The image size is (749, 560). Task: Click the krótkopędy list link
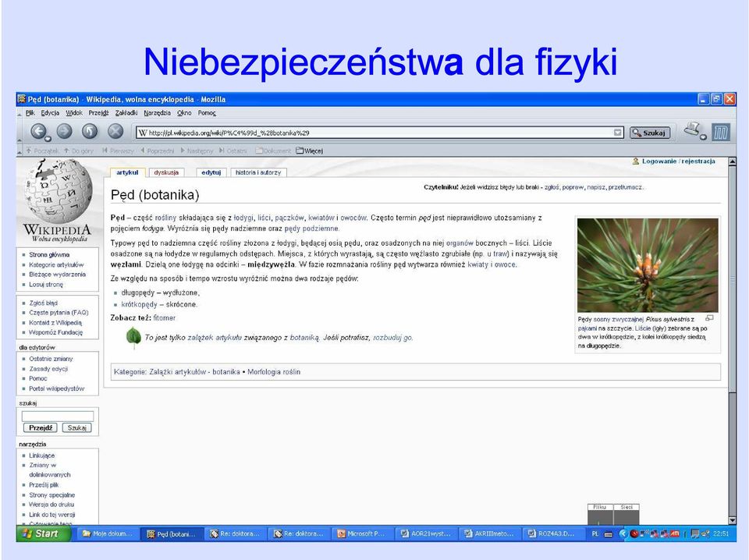click(139, 304)
